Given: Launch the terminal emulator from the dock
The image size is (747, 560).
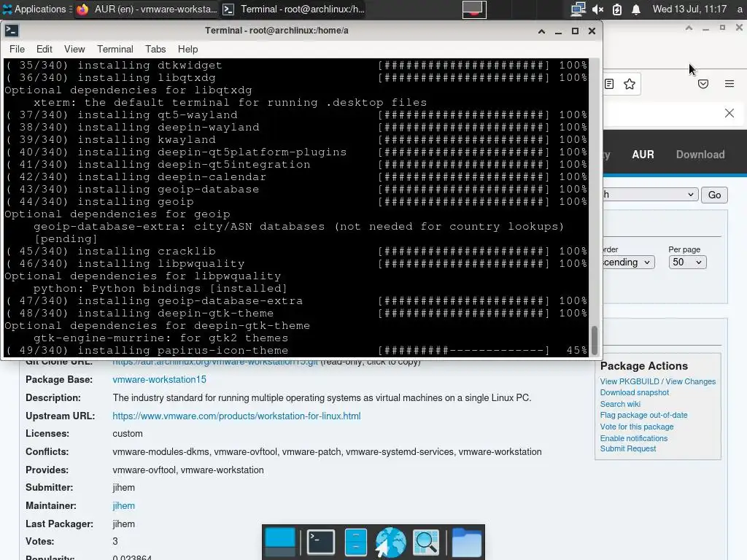Looking at the screenshot, I should [x=321, y=542].
